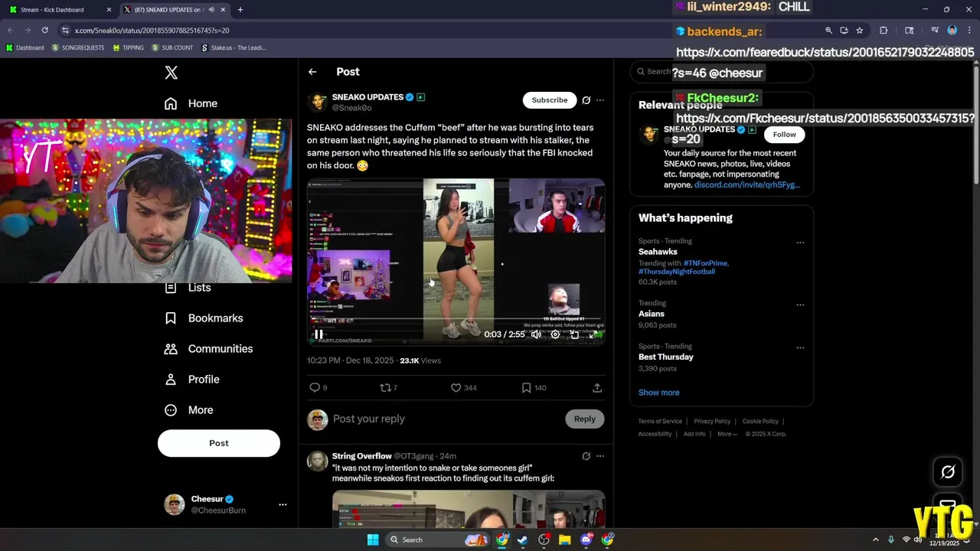This screenshot has height=551, width=980.
Task: Open the Dashboard bookmark
Action: tap(24, 47)
